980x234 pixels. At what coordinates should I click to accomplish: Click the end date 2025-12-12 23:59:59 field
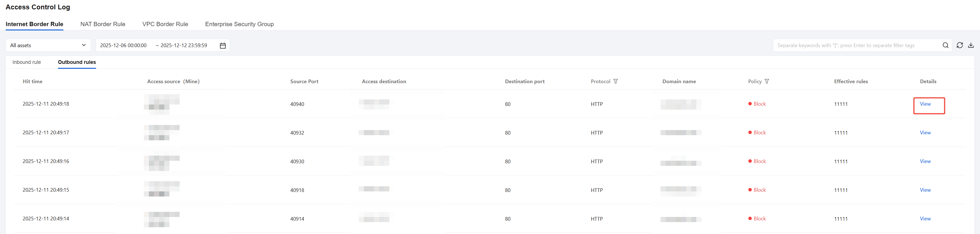pyautogui.click(x=184, y=46)
